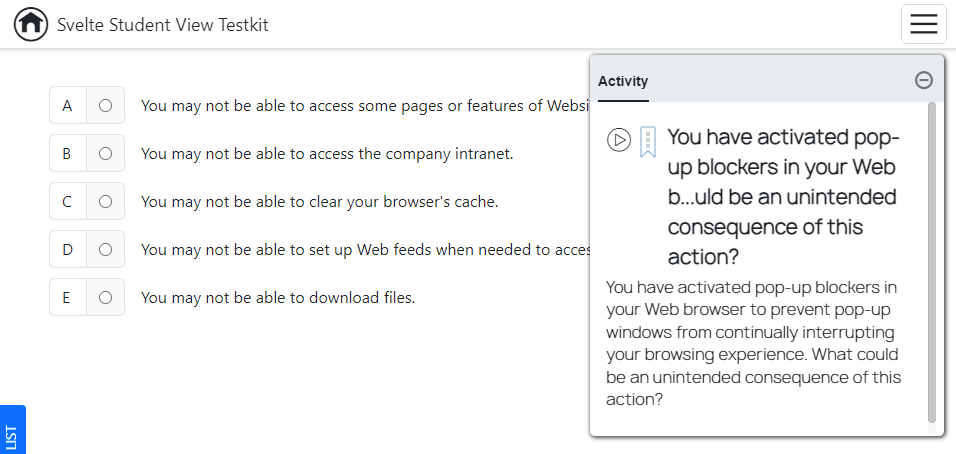Image resolution: width=956 pixels, height=454 pixels.
Task: Click the home icon in header
Action: [x=31, y=24]
